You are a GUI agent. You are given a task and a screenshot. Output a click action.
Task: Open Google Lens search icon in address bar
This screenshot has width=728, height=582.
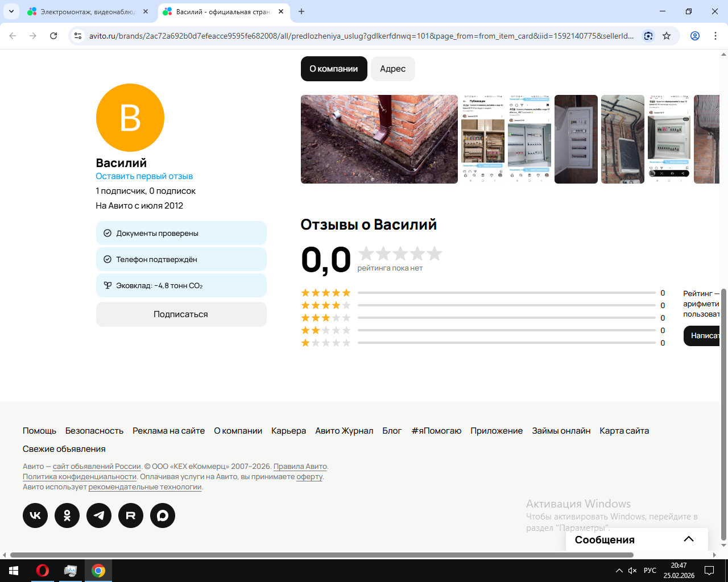tap(648, 36)
